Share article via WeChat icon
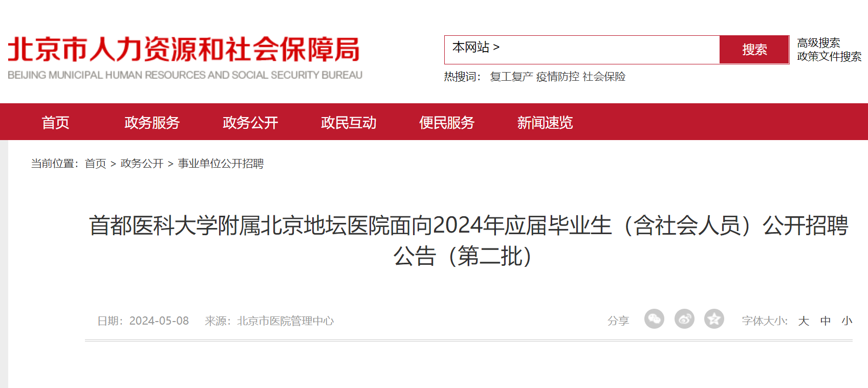 tap(654, 319)
